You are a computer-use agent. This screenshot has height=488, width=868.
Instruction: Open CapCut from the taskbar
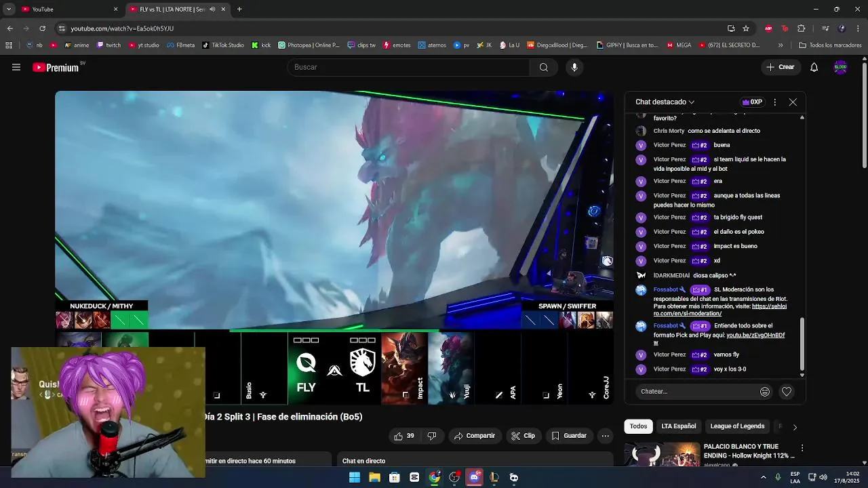click(414, 477)
